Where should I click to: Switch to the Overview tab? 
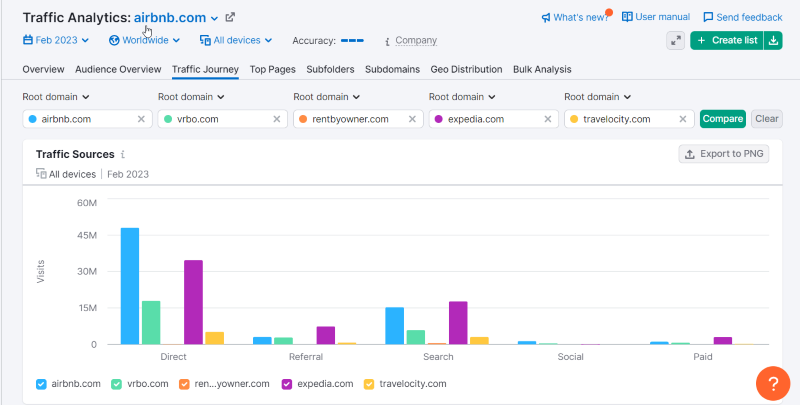coord(43,69)
